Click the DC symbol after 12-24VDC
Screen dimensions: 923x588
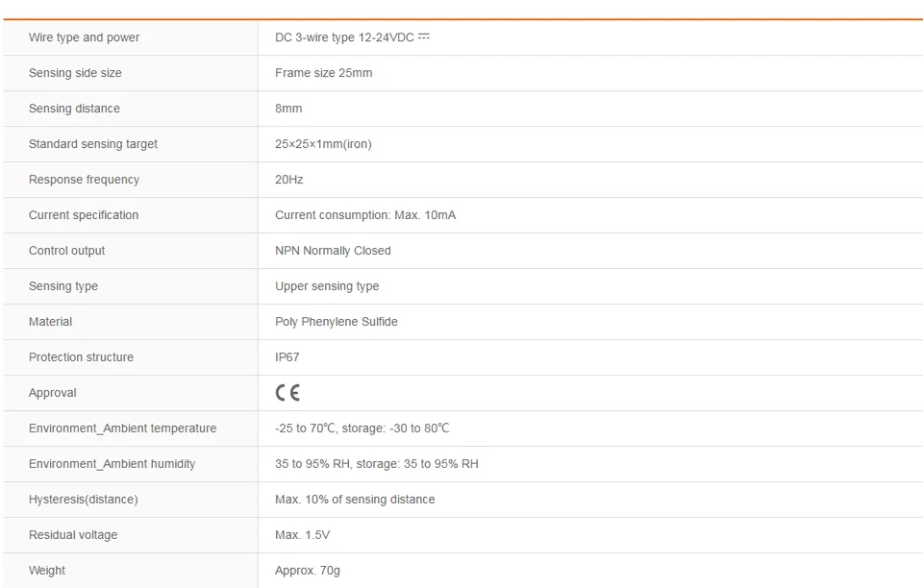(424, 37)
